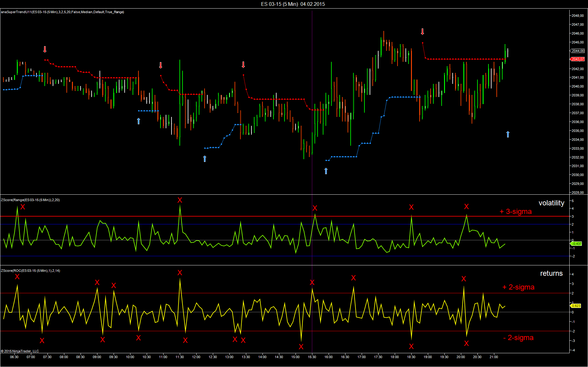
Task: Click the "- 2-sigma" text label
Action: tap(518, 338)
